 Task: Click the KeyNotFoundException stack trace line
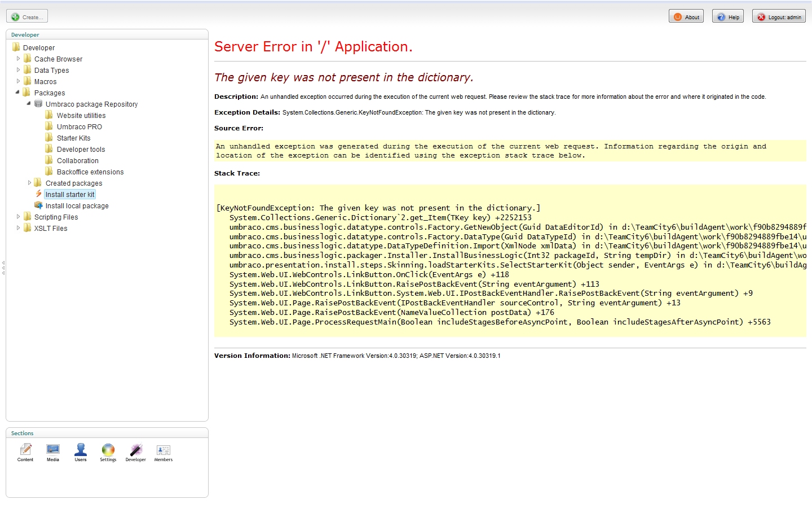coord(378,208)
